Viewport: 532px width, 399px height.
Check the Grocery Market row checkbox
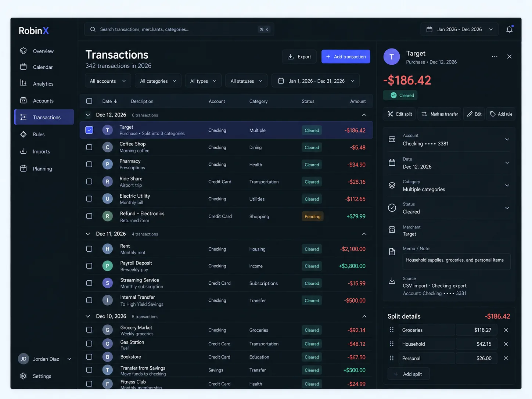(x=89, y=330)
